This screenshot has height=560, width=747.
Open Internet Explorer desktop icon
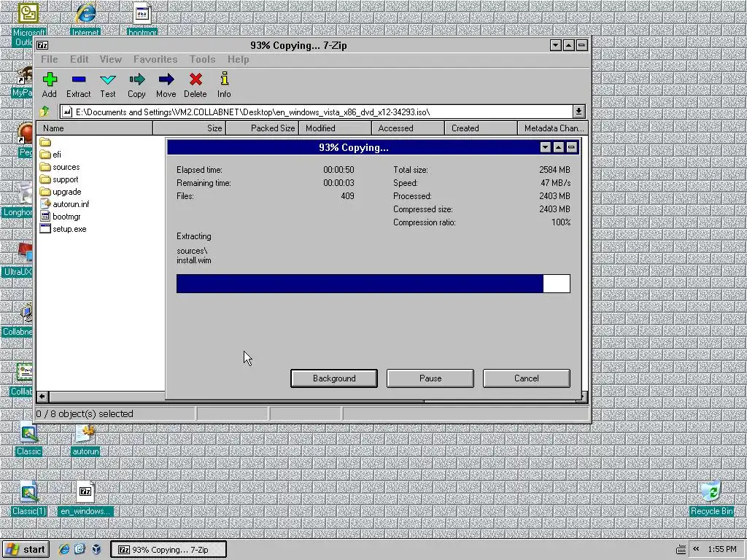[x=86, y=13]
